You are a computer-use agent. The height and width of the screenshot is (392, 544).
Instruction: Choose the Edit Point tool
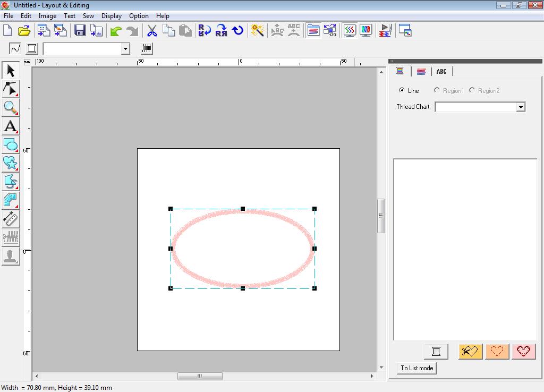tap(11, 89)
